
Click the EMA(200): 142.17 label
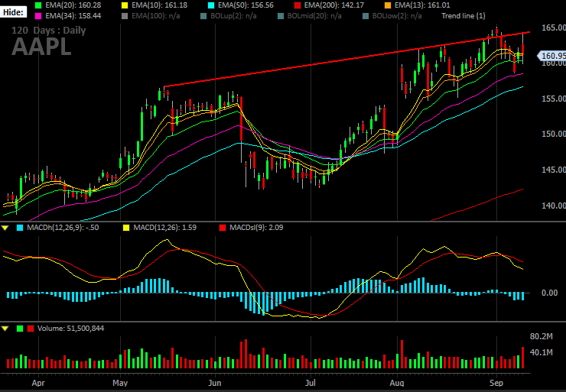coord(334,5)
